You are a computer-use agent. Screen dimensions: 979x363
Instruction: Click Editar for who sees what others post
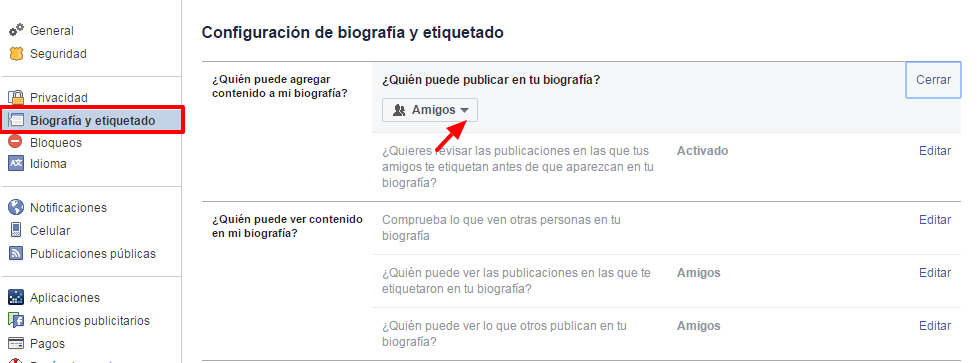pyautogui.click(x=935, y=326)
